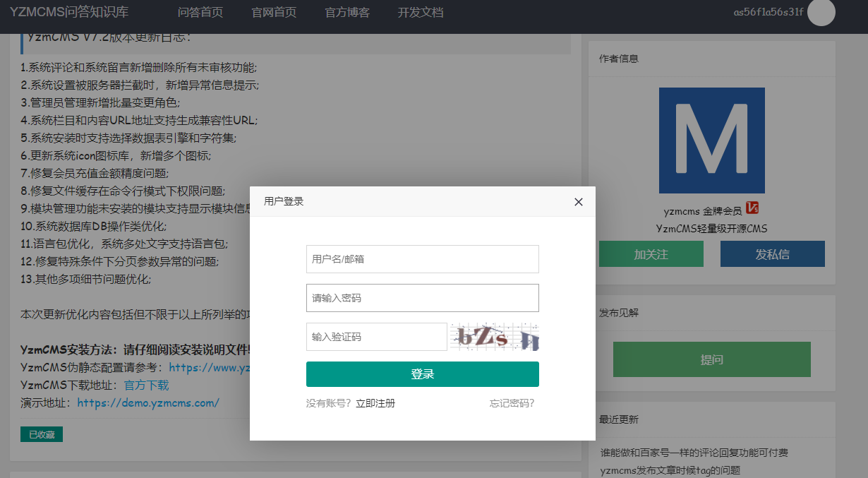
Task: Open the 伪静态配置 reference URL link
Action: tap(210, 368)
